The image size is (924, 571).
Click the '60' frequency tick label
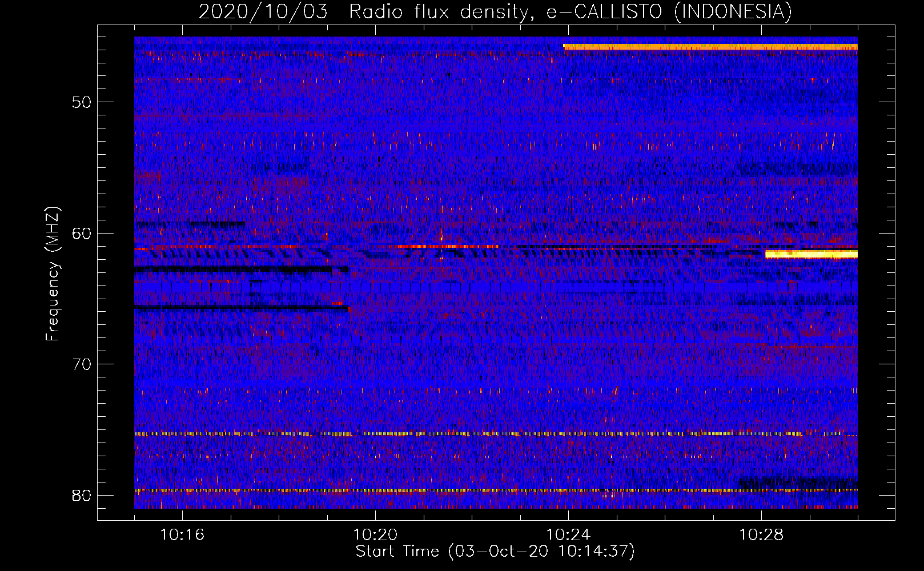pos(82,233)
